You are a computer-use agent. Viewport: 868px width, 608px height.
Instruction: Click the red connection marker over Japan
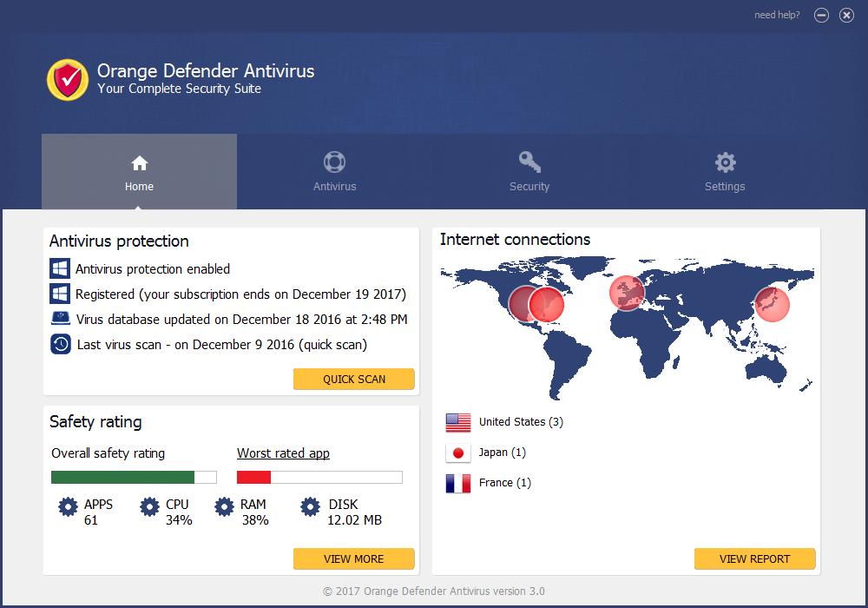pyautogui.click(x=772, y=304)
